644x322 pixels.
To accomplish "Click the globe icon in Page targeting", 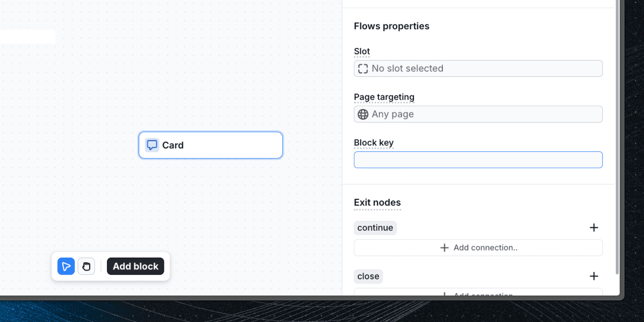I will (x=363, y=114).
